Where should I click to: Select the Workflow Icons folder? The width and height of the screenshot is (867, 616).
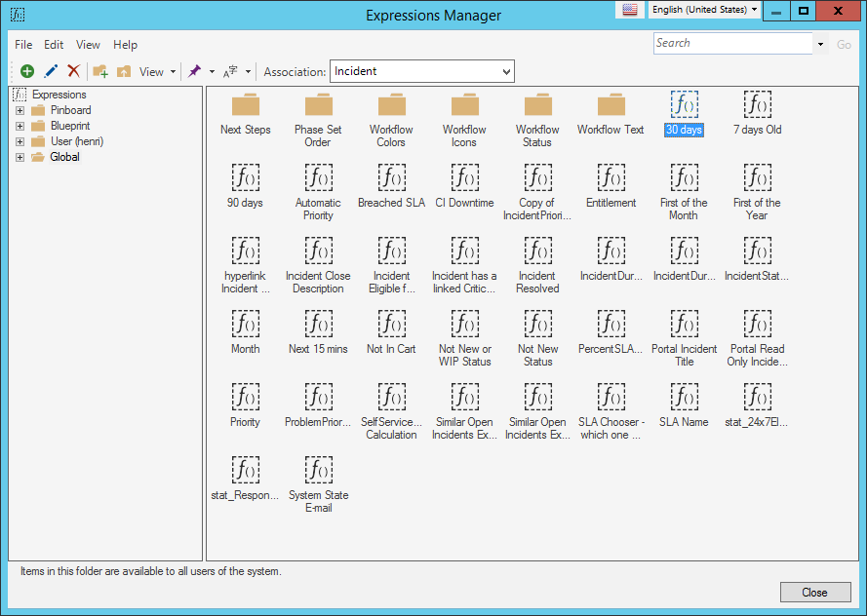coord(464,121)
